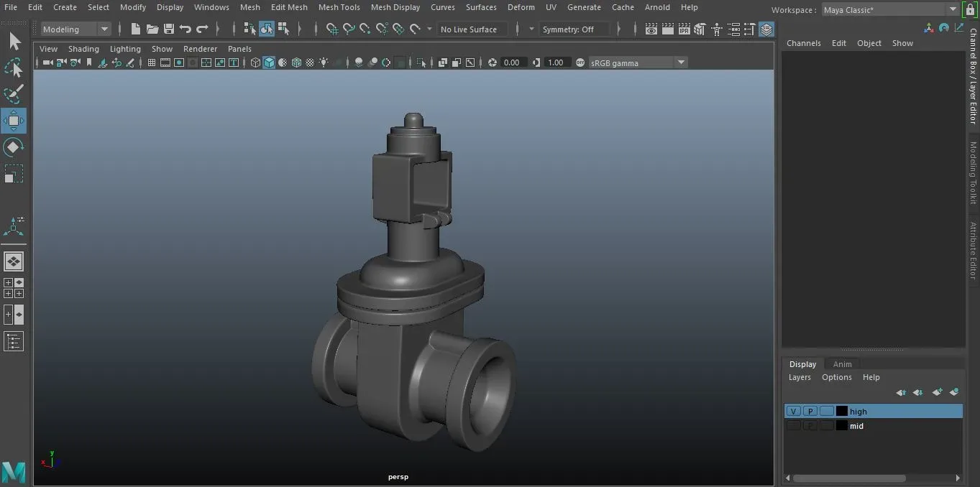Open the Renderer panel menu

click(200, 49)
